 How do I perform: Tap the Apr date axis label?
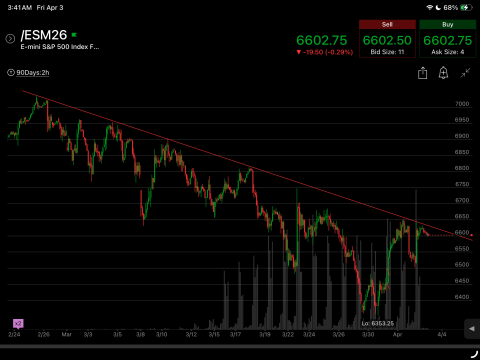[x=397, y=334]
